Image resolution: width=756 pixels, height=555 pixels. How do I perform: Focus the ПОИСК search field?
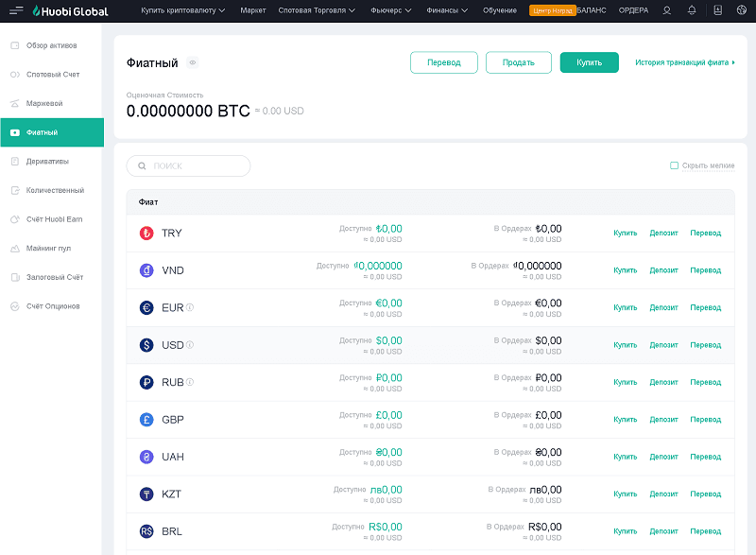pos(188,165)
